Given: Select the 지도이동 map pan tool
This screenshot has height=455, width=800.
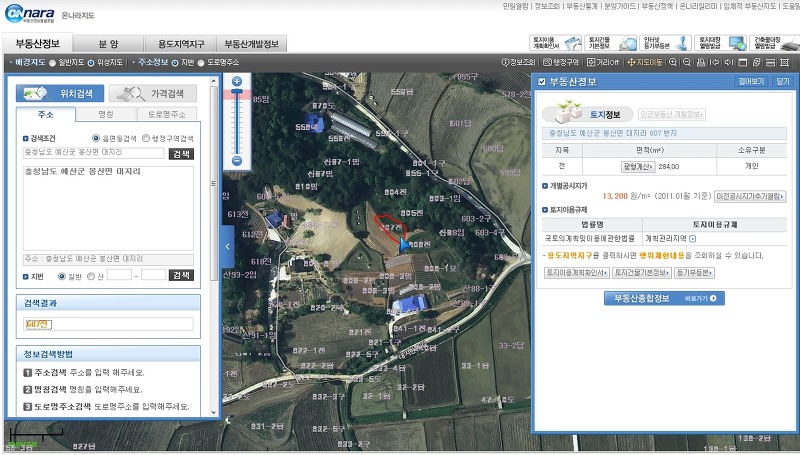Looking at the screenshot, I should pos(645,62).
